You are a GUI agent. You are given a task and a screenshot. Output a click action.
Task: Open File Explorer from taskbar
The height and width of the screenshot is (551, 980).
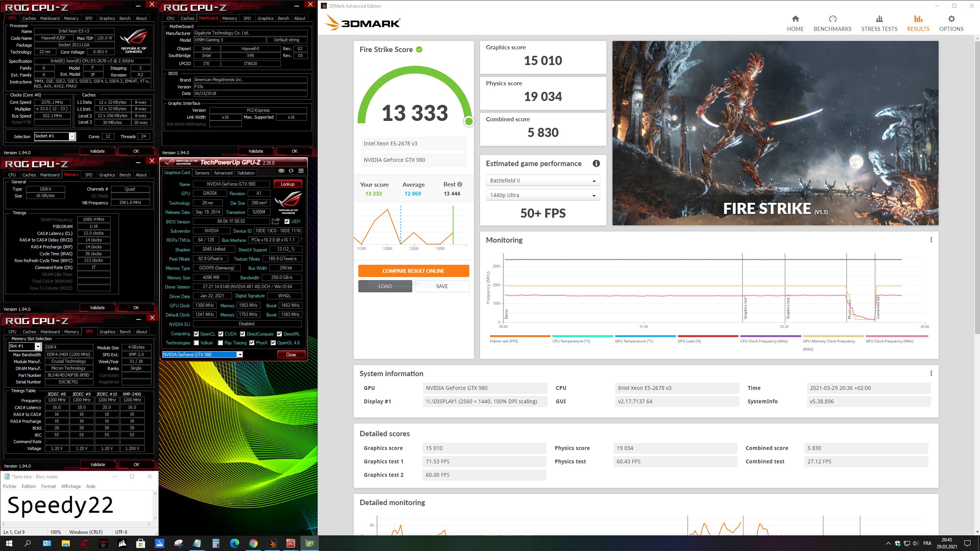click(x=65, y=543)
